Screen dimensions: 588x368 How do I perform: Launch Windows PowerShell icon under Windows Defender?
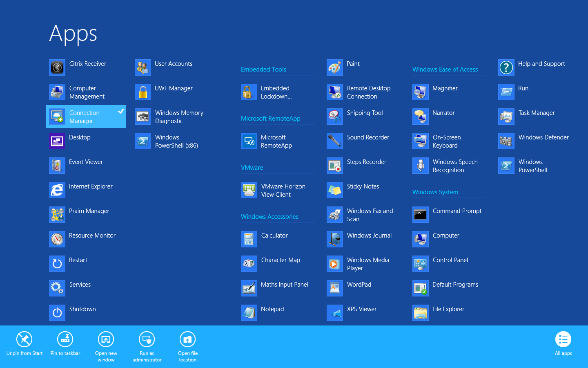(x=506, y=166)
